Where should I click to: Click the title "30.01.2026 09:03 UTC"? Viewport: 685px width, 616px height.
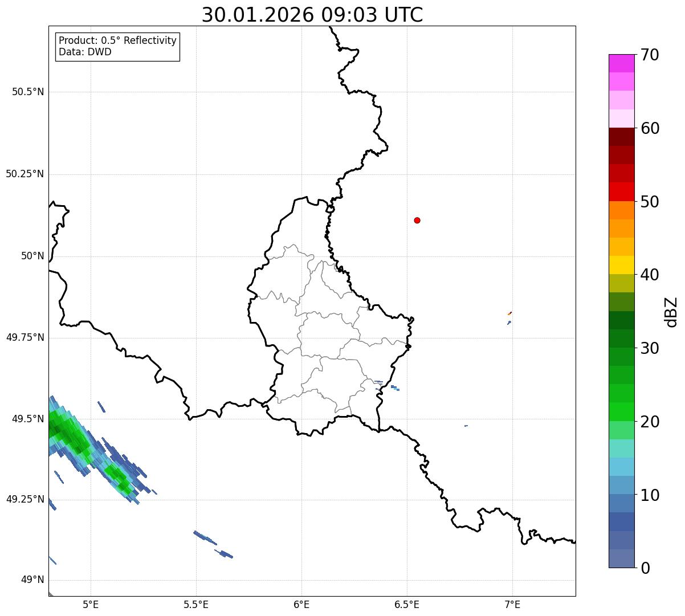pyautogui.click(x=312, y=15)
